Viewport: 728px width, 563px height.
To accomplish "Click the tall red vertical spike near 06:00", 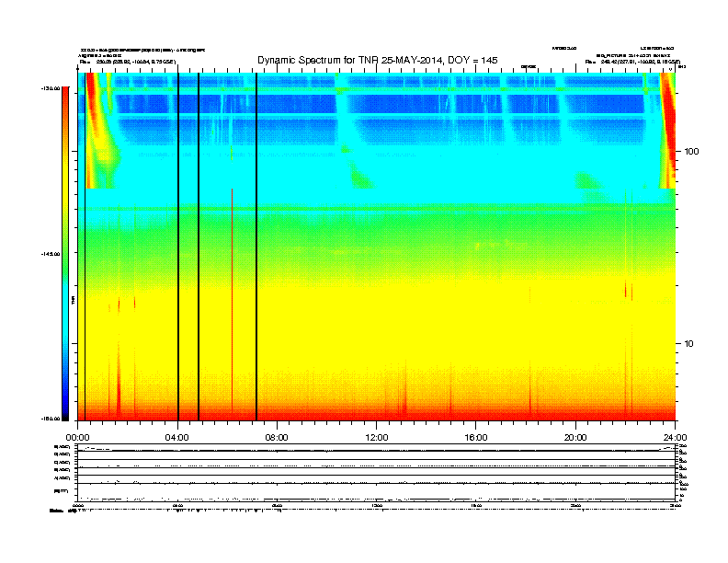I will [x=233, y=300].
